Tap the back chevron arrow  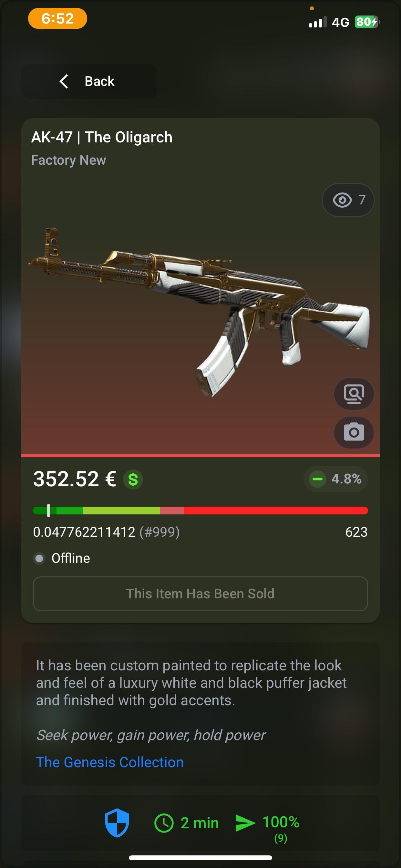click(x=64, y=81)
